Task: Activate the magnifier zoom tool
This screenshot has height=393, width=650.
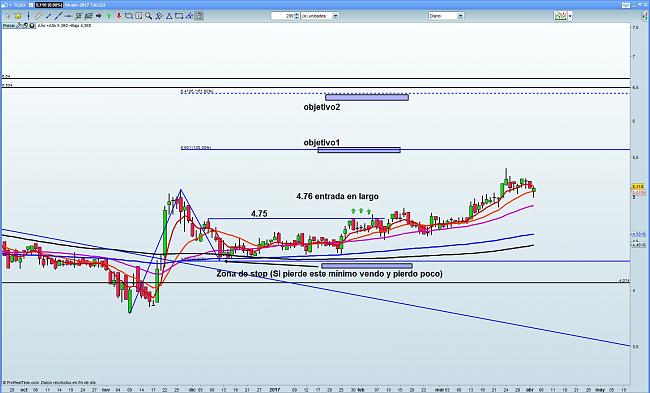Action: [148, 16]
